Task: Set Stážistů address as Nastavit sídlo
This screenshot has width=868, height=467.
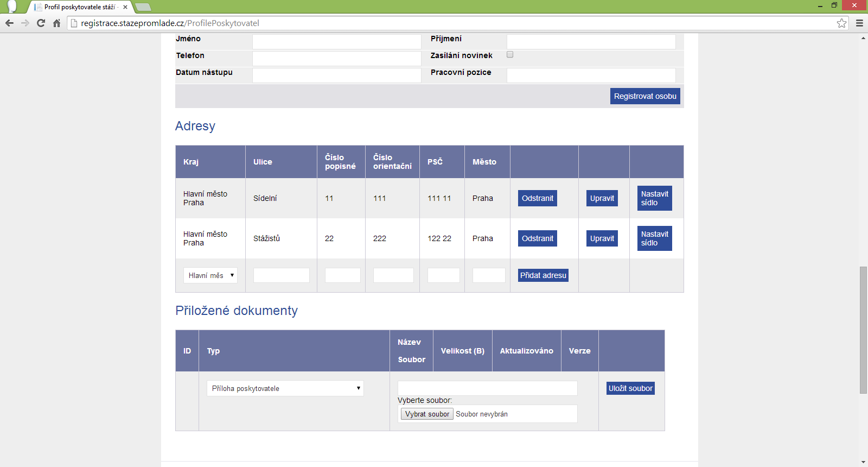Action: tap(655, 238)
